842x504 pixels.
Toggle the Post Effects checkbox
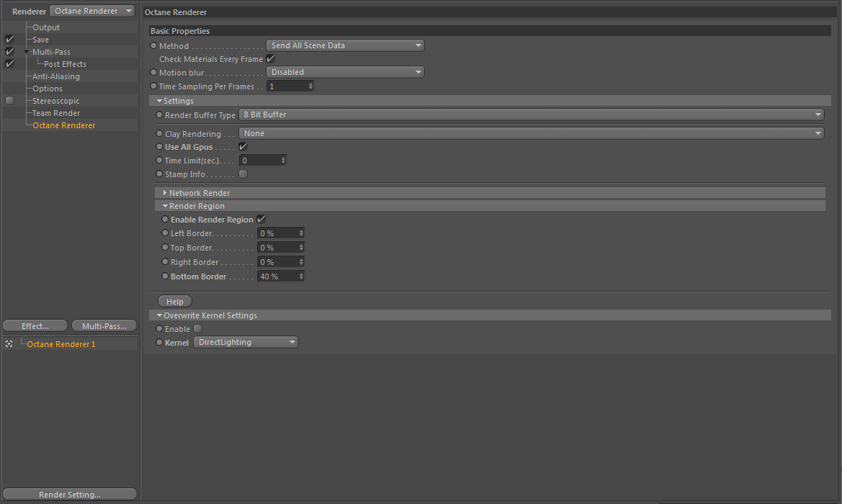point(9,64)
